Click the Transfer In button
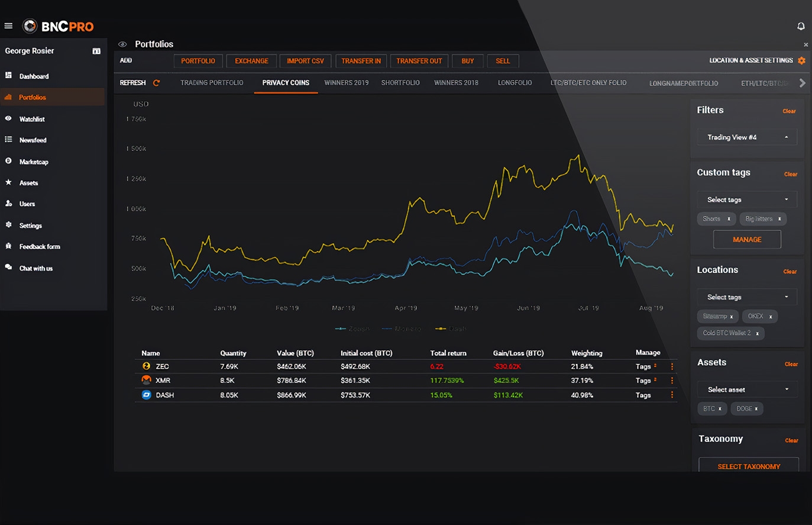Screen dimensions: 812x525 click(x=361, y=61)
